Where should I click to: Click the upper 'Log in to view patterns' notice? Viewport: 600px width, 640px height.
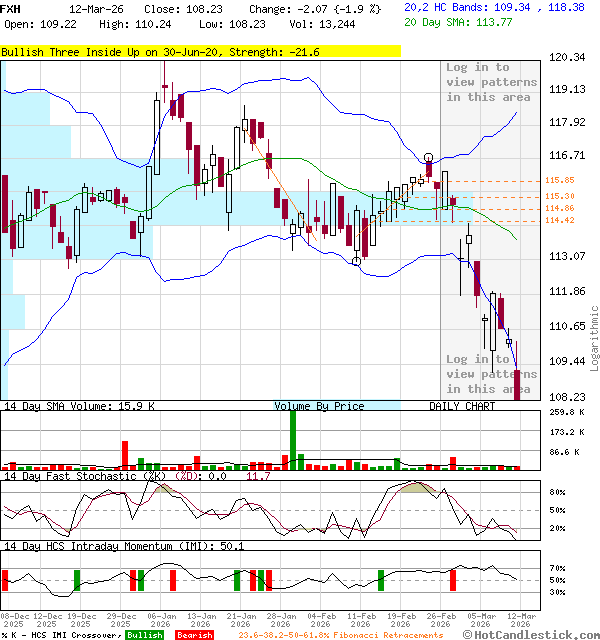pyautogui.click(x=488, y=82)
